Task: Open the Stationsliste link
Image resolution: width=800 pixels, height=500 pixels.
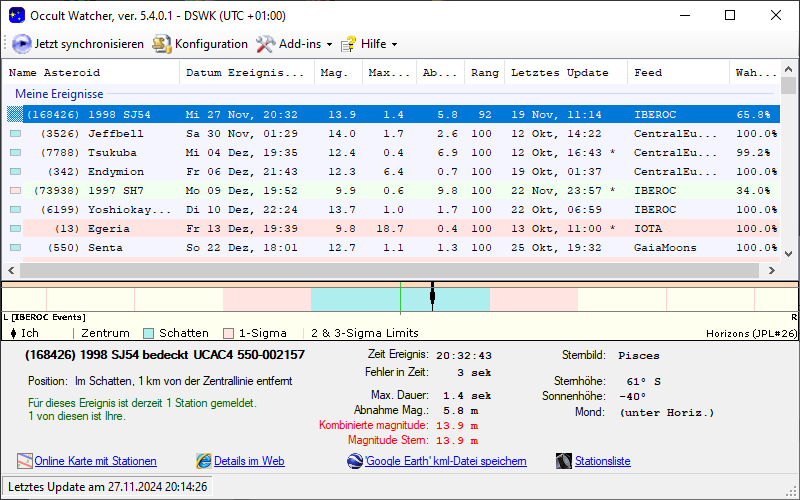Action: tap(602, 461)
